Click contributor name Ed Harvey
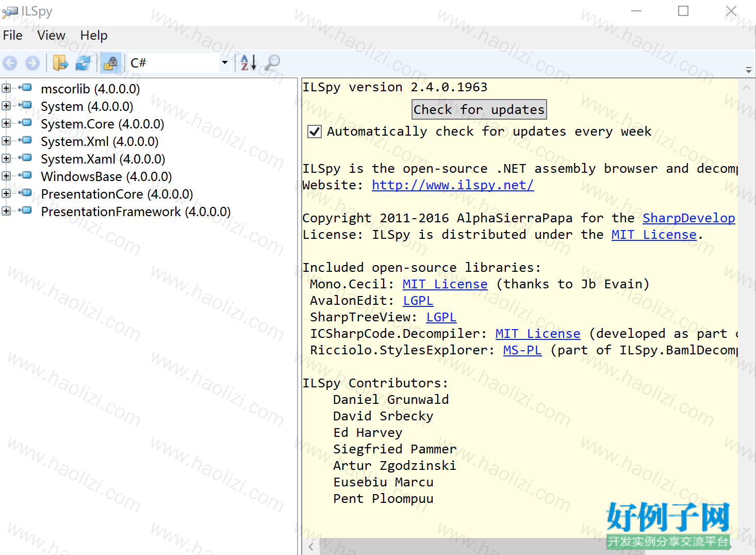Screen dimensions: 756x555 point(368,433)
